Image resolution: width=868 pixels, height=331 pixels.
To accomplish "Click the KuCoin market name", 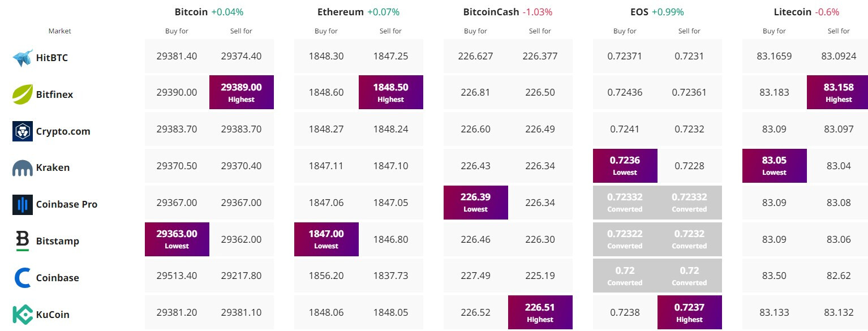I will coord(53,315).
